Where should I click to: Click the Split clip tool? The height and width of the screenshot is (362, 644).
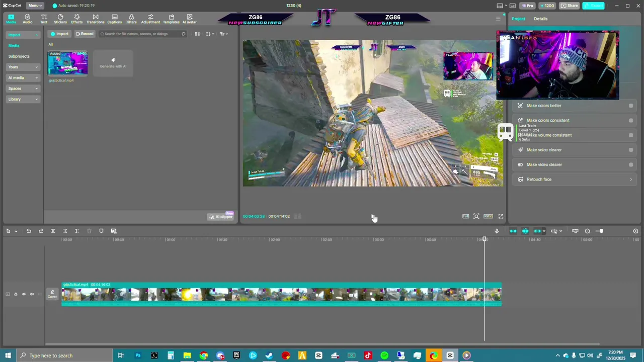53,231
